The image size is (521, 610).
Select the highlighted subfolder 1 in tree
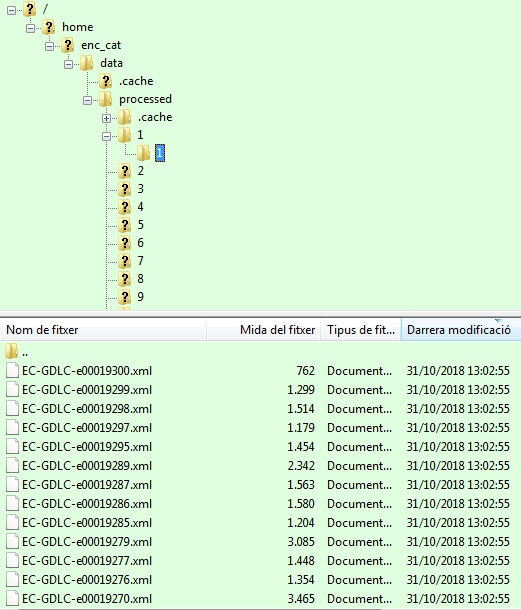(160, 153)
